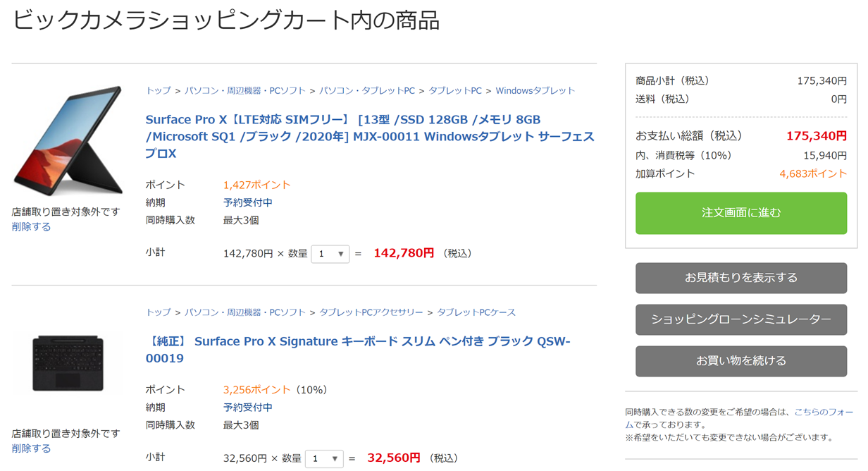Open the Surface Pro X quantity dropdown

(x=330, y=253)
